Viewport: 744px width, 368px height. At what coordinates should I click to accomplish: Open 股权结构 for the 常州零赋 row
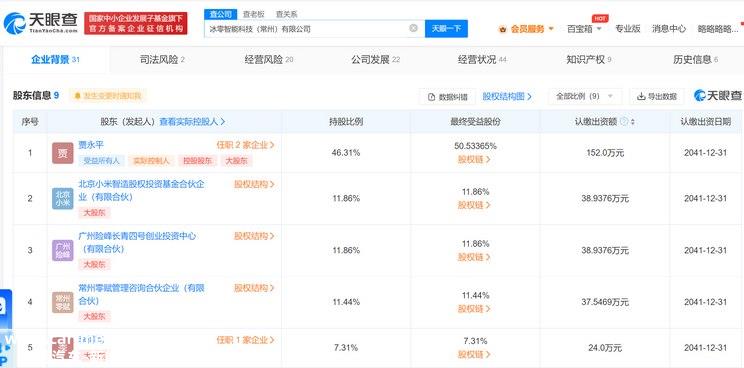(254, 288)
